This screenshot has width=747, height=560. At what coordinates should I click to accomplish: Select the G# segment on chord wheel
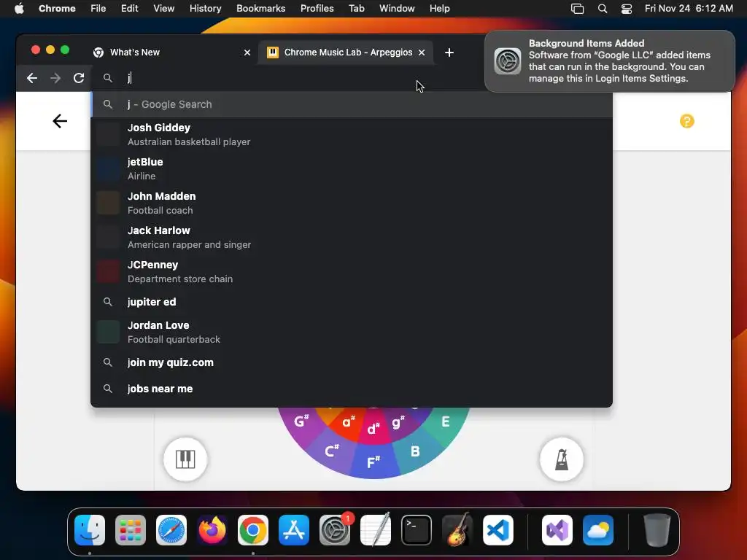click(x=301, y=421)
